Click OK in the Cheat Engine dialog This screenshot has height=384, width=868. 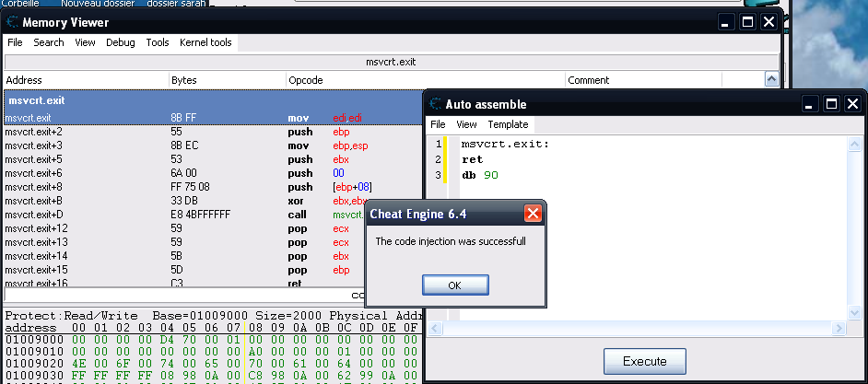454,285
